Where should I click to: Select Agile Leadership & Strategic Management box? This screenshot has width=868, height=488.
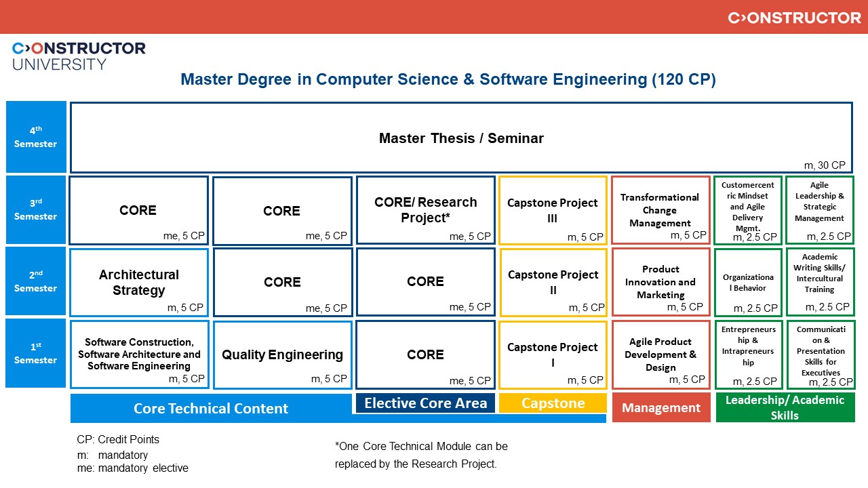tap(819, 210)
